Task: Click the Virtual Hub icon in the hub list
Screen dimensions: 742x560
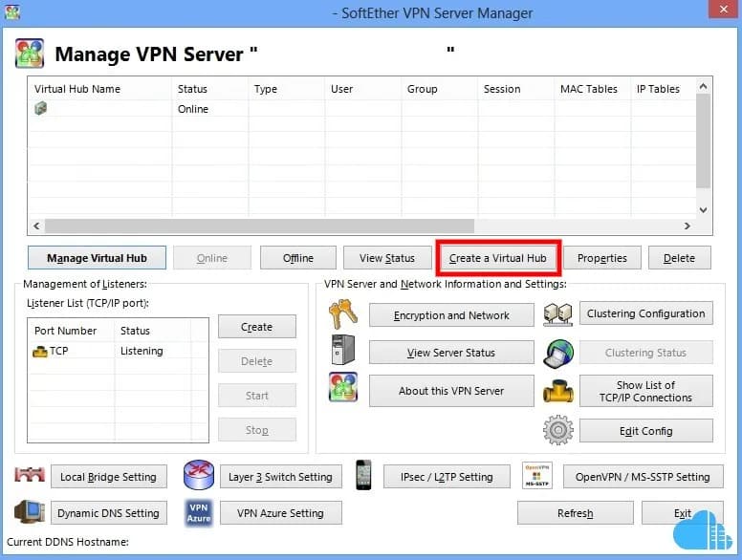Action: 41,108
